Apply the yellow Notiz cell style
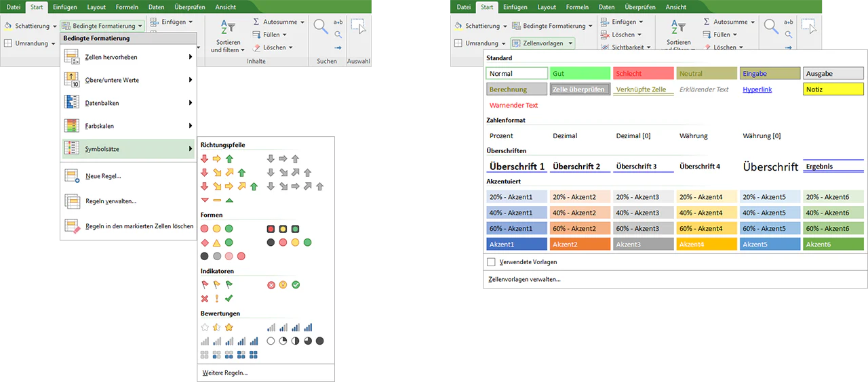Screen dimensions: 868x382 tap(833, 89)
